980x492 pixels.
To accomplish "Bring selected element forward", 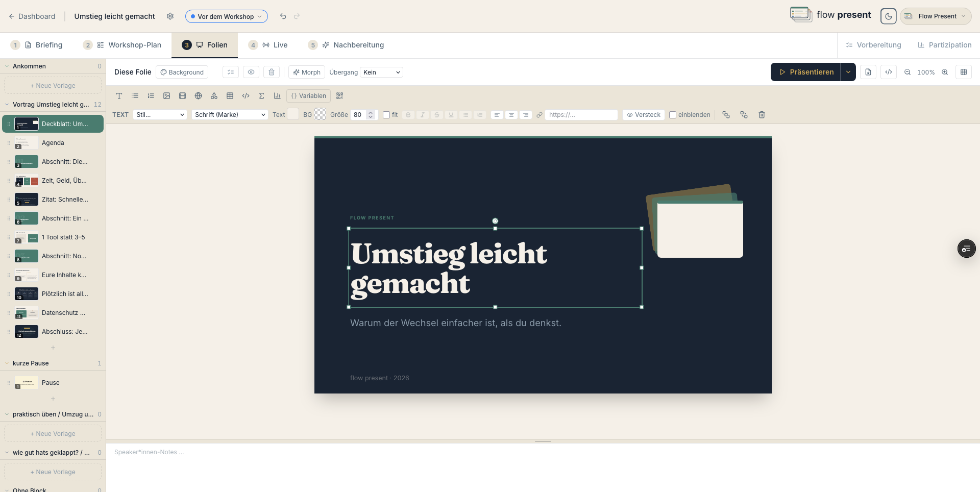I will click(726, 115).
